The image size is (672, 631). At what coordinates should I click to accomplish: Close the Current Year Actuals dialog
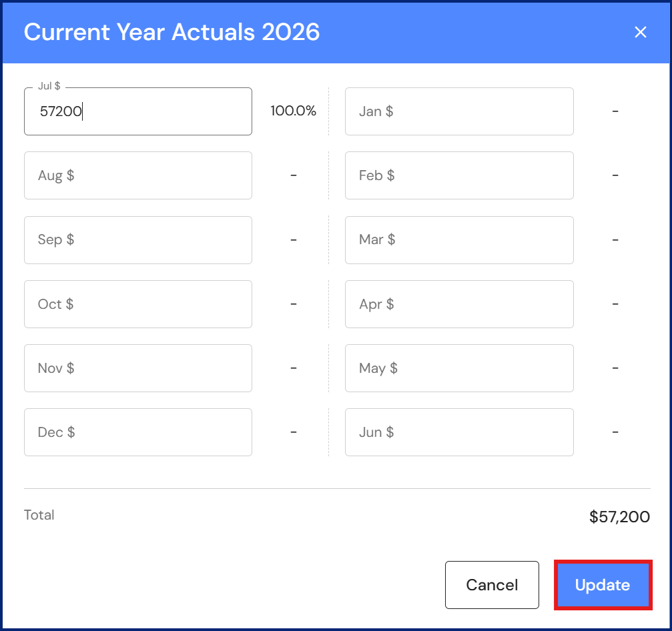[641, 32]
